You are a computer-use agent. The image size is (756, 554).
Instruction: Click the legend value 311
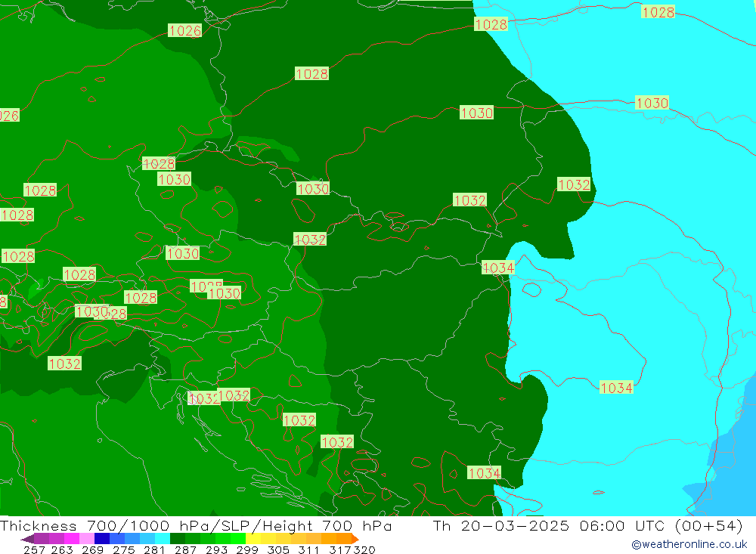click(x=307, y=549)
